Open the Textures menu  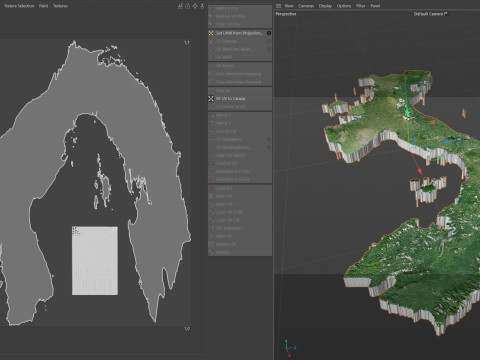click(x=60, y=6)
